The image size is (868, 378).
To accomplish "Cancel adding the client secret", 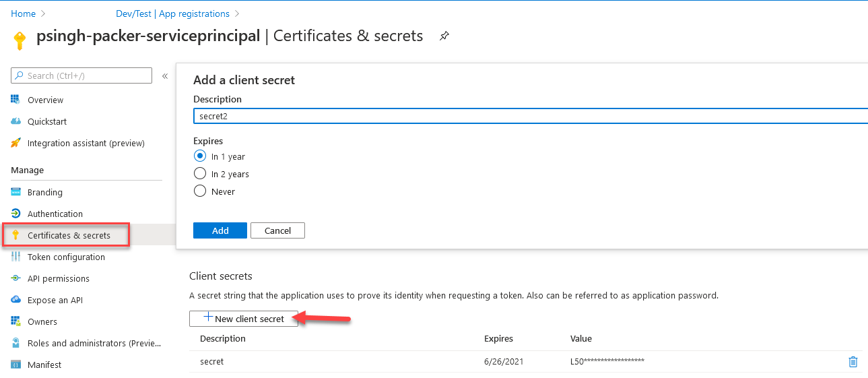I will 277,230.
